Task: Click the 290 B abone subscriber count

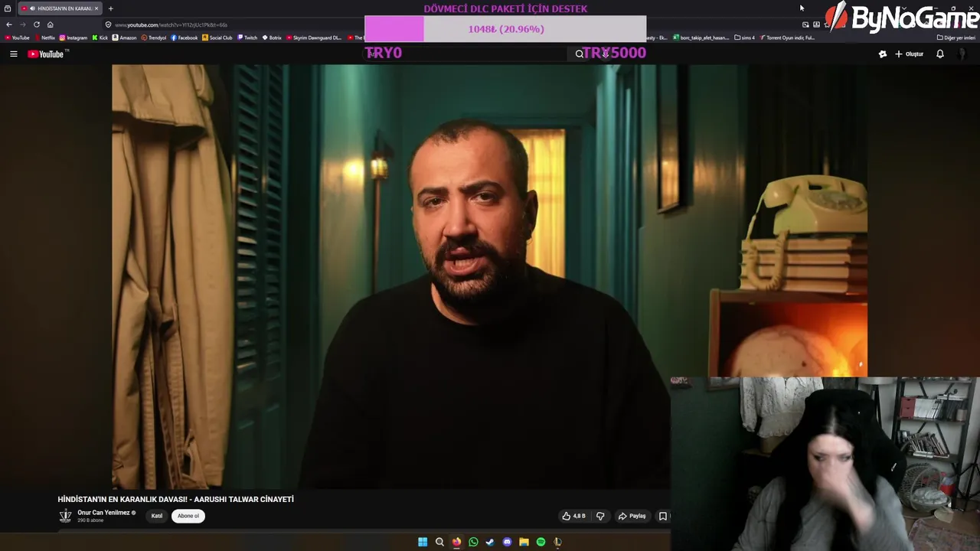Action: click(x=90, y=520)
